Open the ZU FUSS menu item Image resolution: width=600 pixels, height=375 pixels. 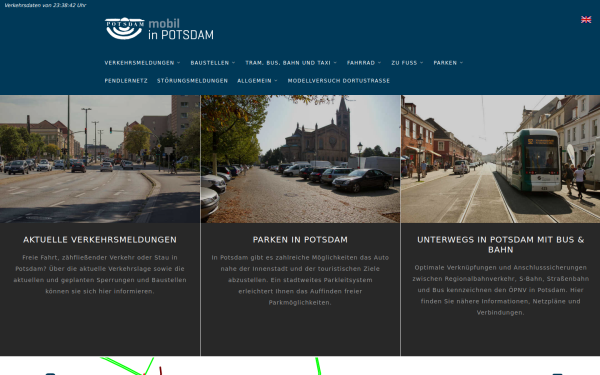coord(404,63)
